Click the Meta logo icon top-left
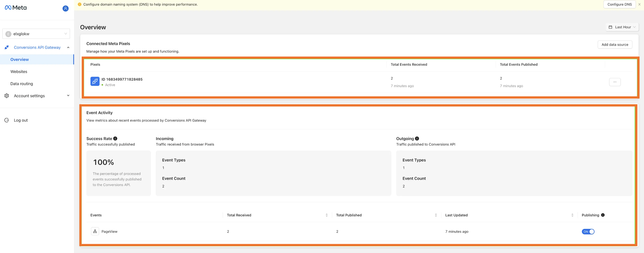644x253 pixels. tap(8, 7)
